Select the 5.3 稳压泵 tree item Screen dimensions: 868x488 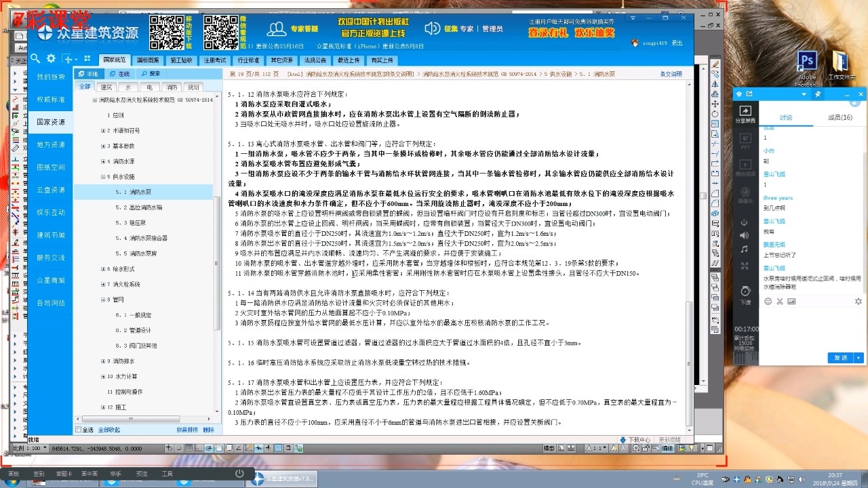(131, 222)
